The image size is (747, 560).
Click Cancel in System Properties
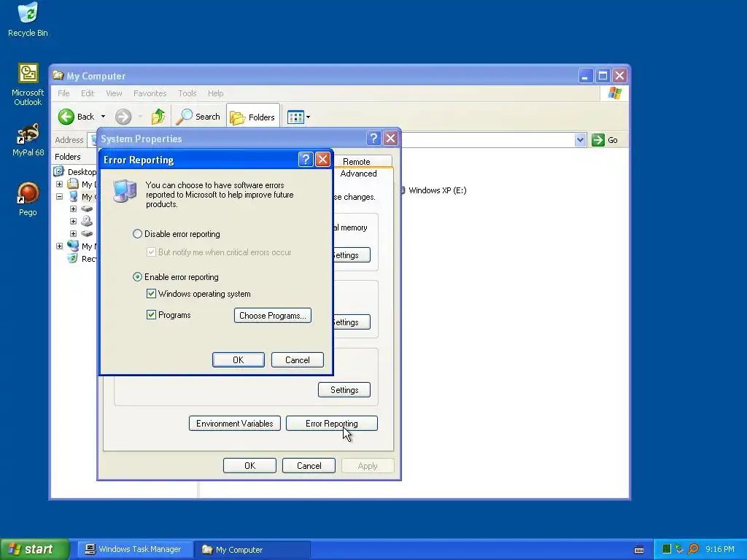pyautogui.click(x=309, y=466)
